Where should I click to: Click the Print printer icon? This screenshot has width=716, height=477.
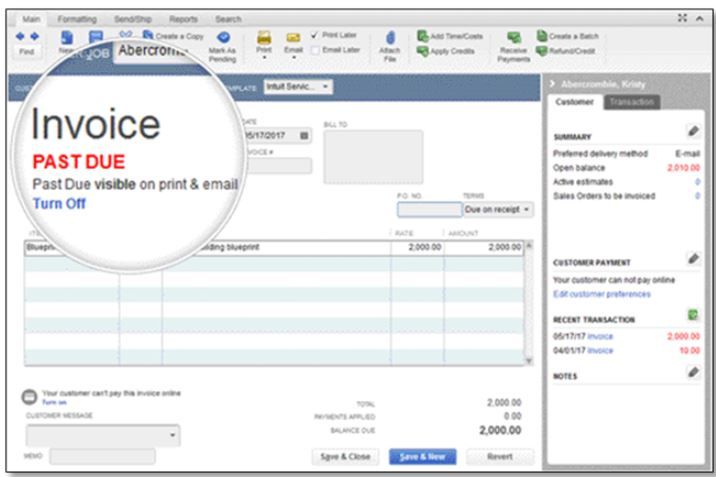tap(264, 37)
